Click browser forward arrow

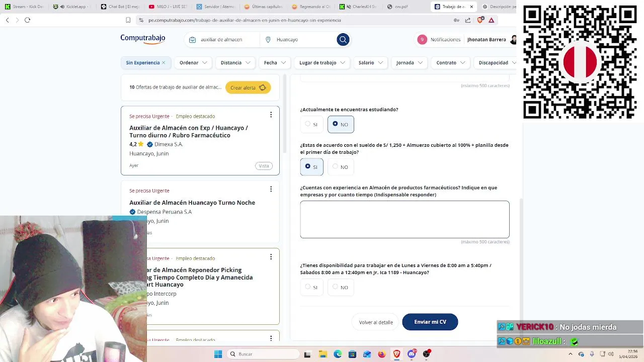[x=17, y=20]
